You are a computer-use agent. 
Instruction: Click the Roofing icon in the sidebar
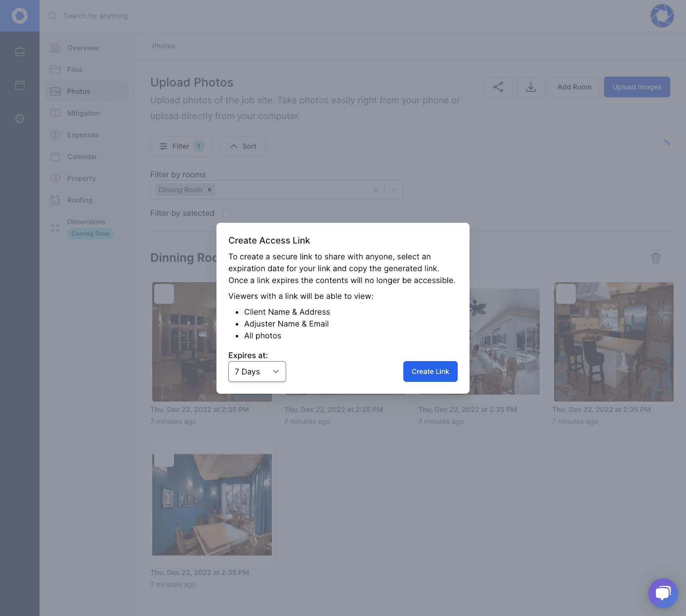pos(55,200)
